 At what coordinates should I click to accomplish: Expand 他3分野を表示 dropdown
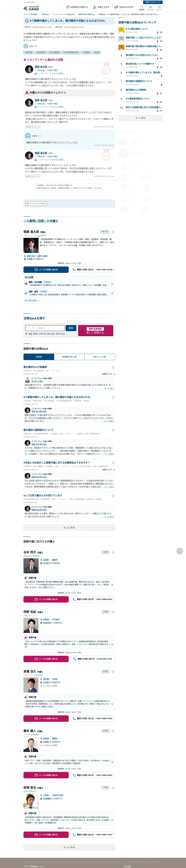(32, 301)
